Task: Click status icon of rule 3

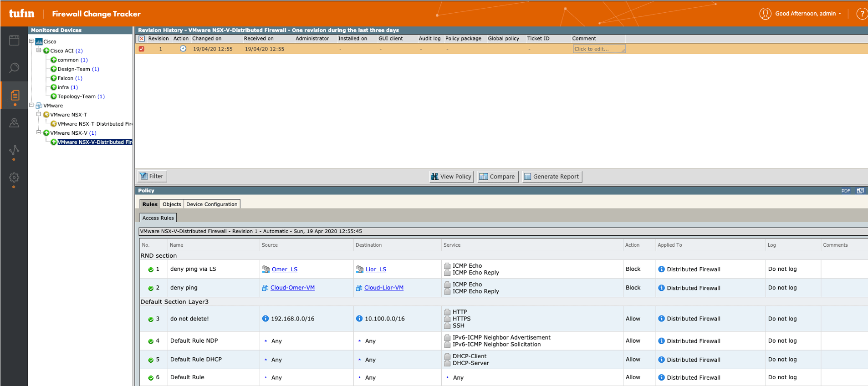Action: click(x=151, y=319)
